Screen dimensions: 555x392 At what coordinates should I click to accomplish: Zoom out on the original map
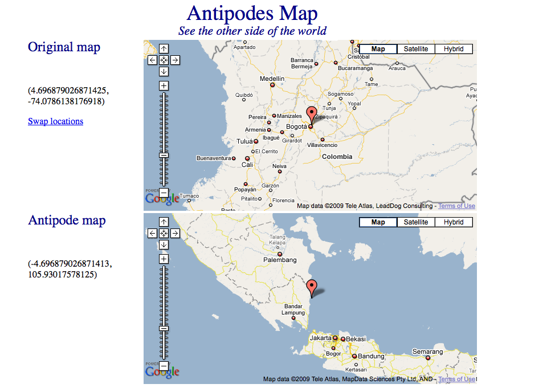(164, 193)
